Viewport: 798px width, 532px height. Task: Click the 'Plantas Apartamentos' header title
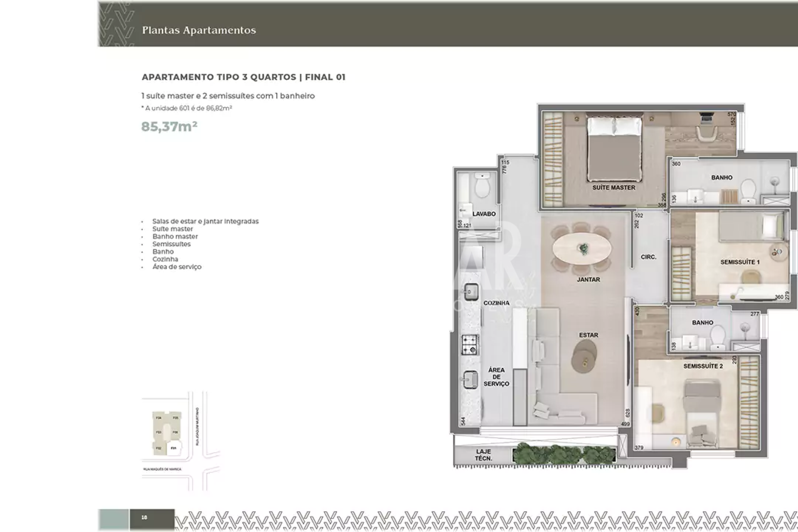pos(199,30)
